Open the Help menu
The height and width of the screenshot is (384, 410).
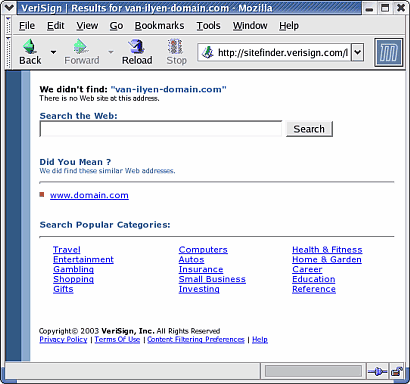coord(289,26)
